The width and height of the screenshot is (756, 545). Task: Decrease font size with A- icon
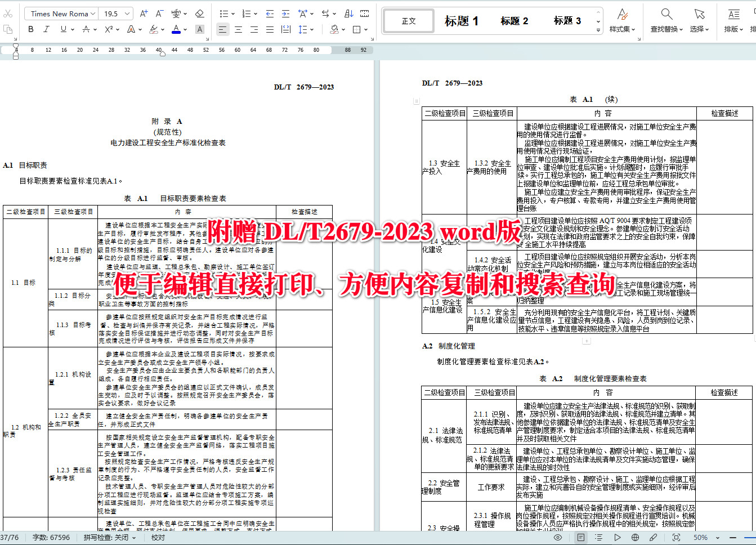(159, 14)
